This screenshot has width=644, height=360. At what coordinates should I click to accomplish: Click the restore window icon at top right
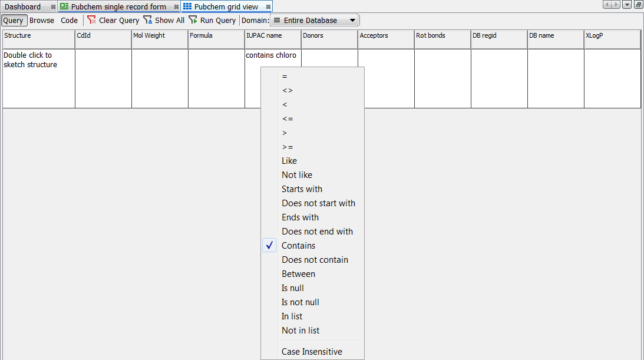(638, 5)
